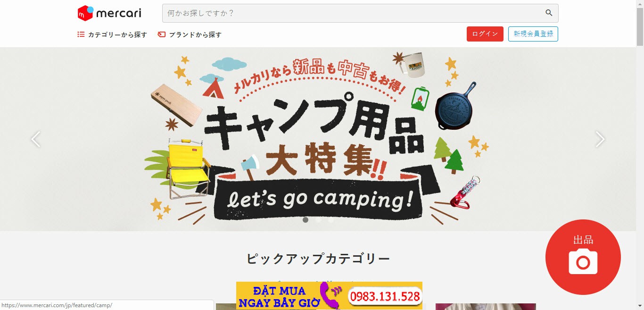Click the search magnifier icon
Image resolution: width=644 pixels, height=310 pixels.
pyautogui.click(x=549, y=13)
